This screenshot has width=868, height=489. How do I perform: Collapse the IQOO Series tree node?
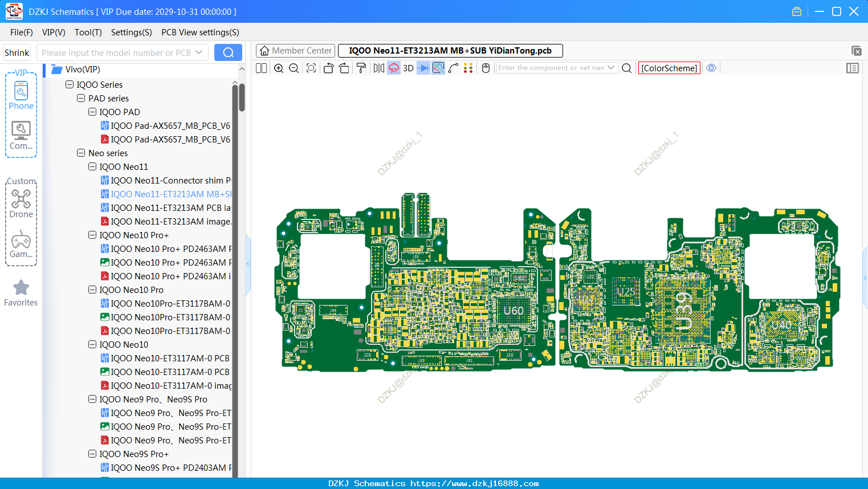[x=70, y=84]
